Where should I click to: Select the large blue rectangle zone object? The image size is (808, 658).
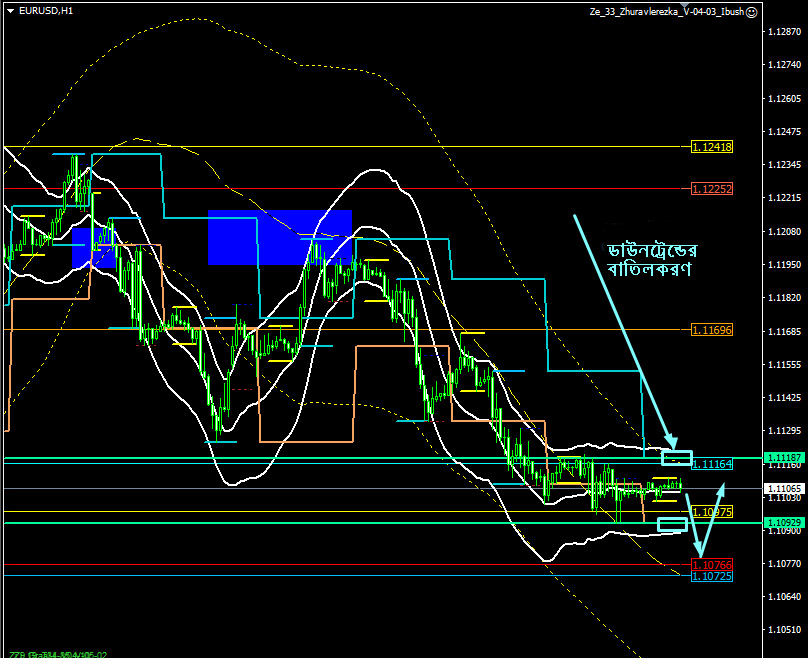coord(280,238)
